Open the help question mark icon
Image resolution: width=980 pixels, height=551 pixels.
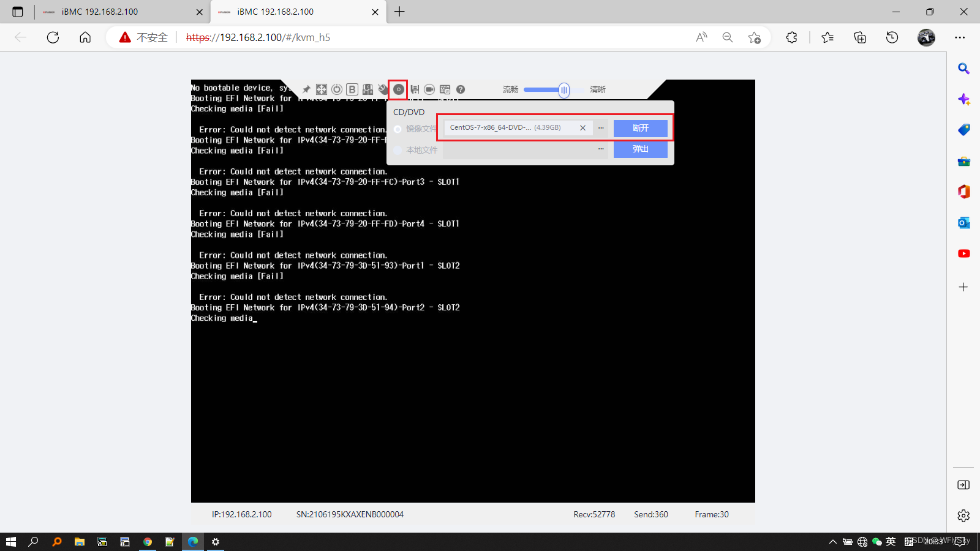461,89
